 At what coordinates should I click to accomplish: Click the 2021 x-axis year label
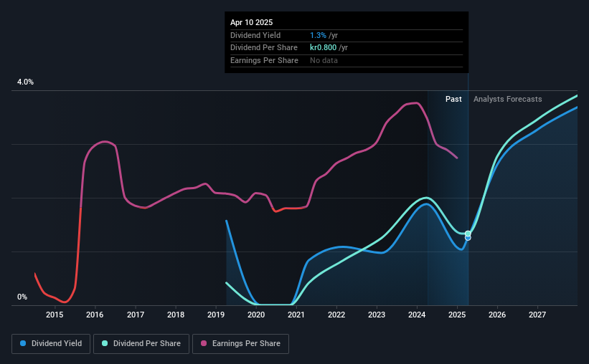296,315
